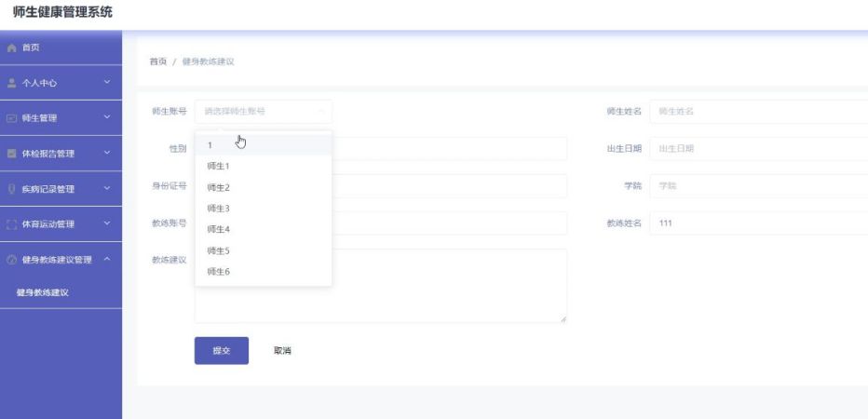Click the 师生健康管理系统 title
This screenshot has width=868, height=419.
[x=62, y=12]
